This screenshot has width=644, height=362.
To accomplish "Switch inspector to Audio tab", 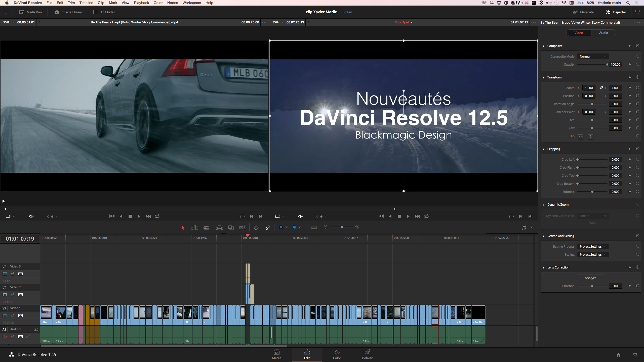I will (603, 33).
